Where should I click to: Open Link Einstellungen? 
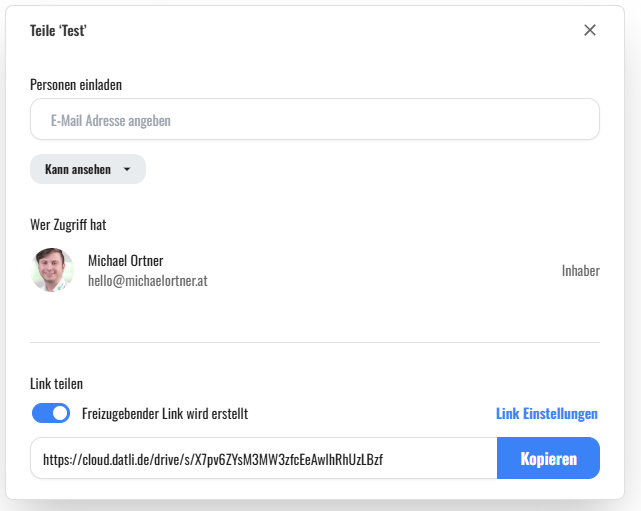pyautogui.click(x=546, y=413)
